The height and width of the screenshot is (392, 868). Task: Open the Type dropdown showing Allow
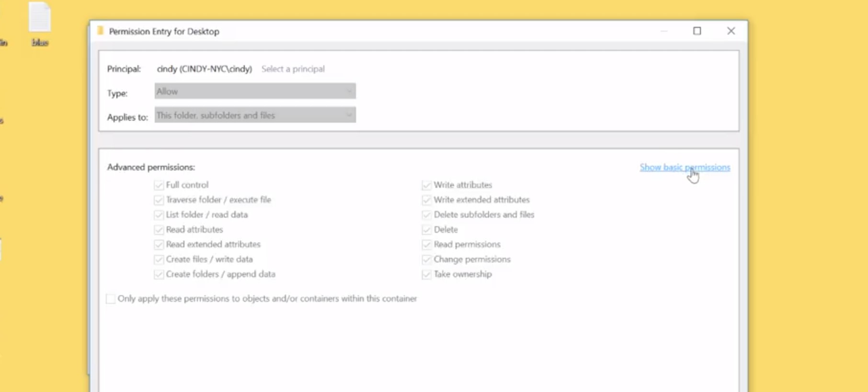pyautogui.click(x=255, y=91)
